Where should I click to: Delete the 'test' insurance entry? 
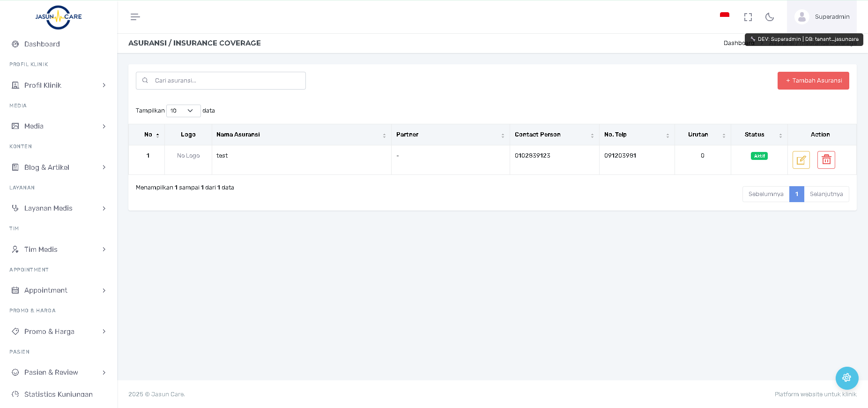826,160
